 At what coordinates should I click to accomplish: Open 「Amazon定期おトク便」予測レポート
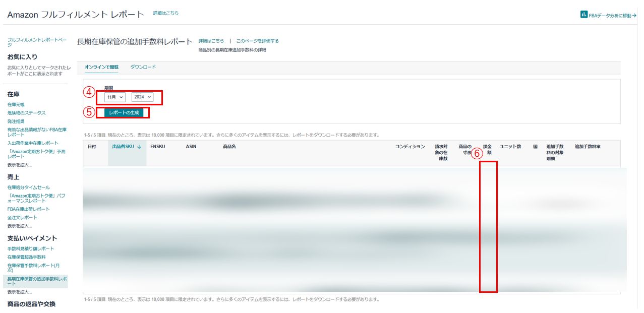pyautogui.click(x=36, y=154)
